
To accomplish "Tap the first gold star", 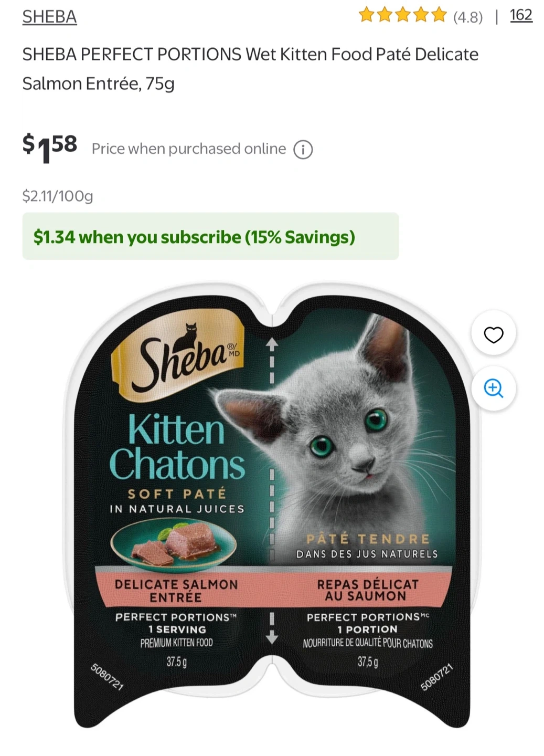I will pyautogui.click(x=367, y=15).
